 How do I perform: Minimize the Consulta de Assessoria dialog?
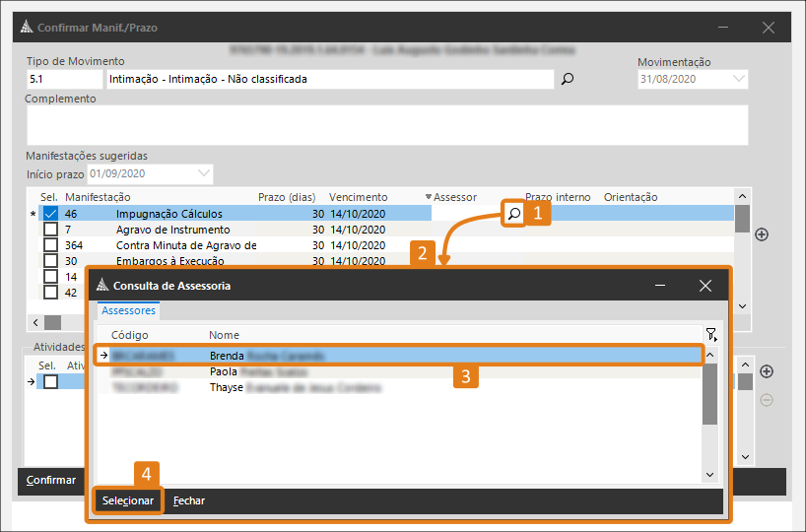click(659, 286)
